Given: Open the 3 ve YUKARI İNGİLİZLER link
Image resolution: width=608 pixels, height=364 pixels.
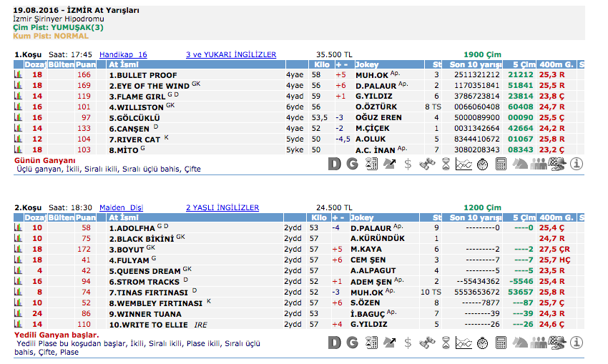Looking at the screenshot, I should pyautogui.click(x=230, y=54).
